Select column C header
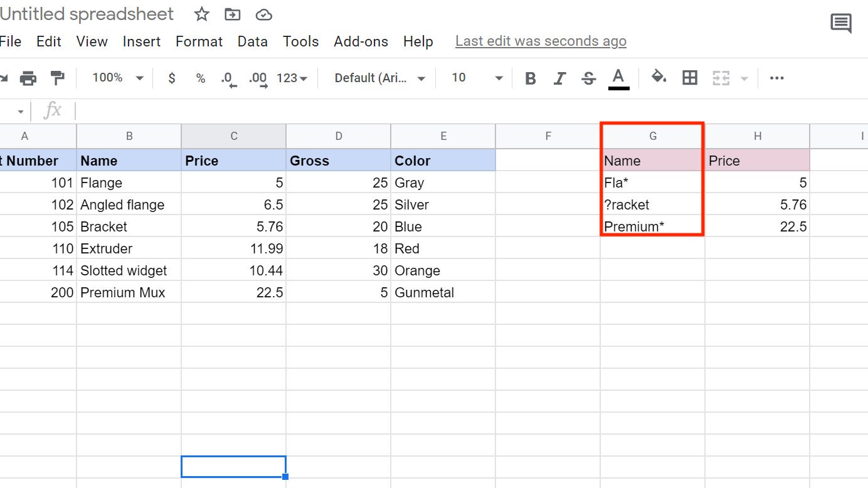The image size is (868, 488). pos(234,136)
